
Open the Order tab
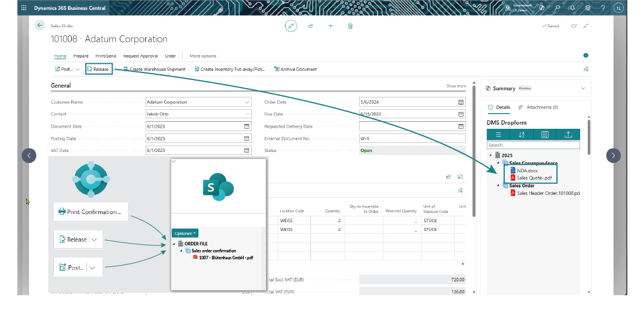pos(171,56)
